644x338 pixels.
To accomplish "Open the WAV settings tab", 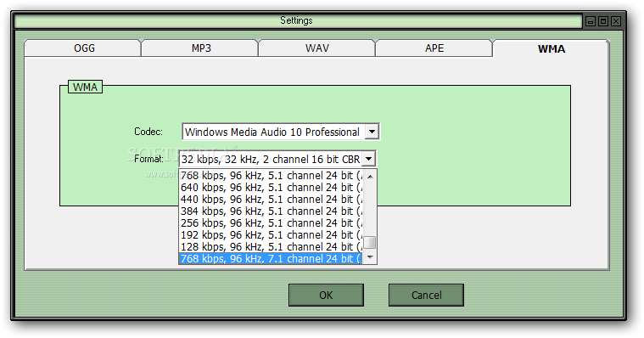I will click(x=317, y=48).
